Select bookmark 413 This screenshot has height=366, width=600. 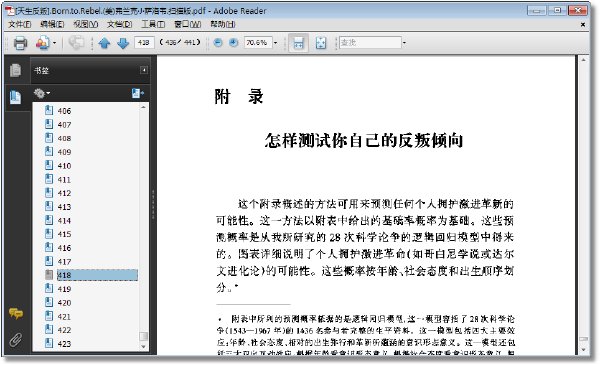[x=64, y=207]
